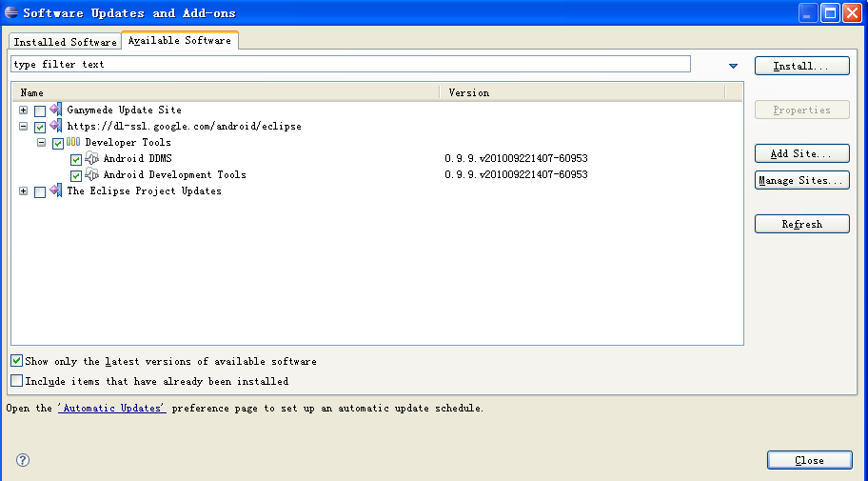
Task: Click the Eclipse icon in title bar
Action: [x=11, y=12]
